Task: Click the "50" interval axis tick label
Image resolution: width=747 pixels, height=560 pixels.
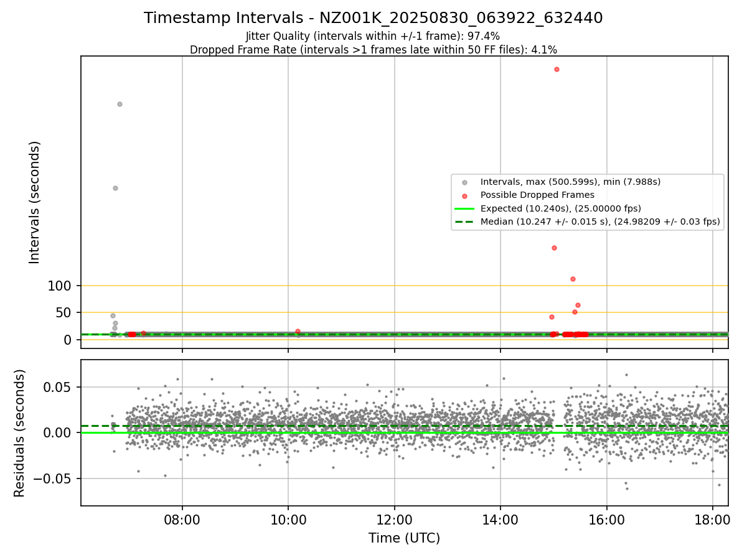Action: 64,313
